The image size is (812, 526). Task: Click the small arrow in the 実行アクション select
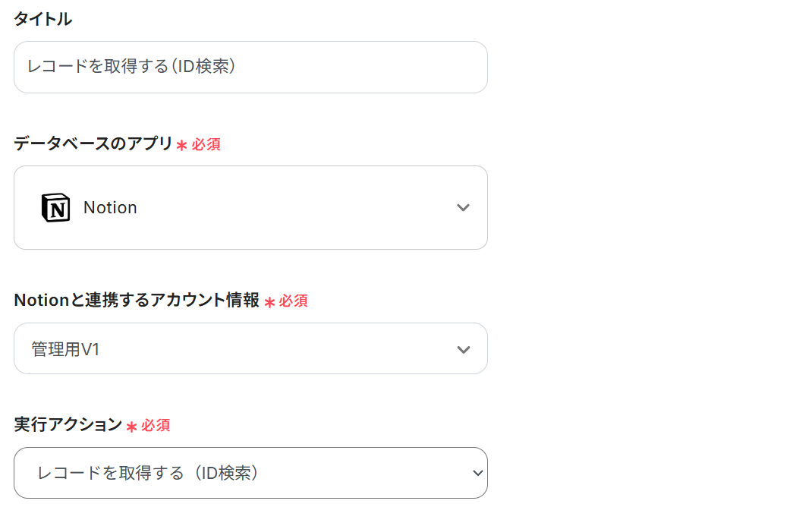tap(477, 473)
